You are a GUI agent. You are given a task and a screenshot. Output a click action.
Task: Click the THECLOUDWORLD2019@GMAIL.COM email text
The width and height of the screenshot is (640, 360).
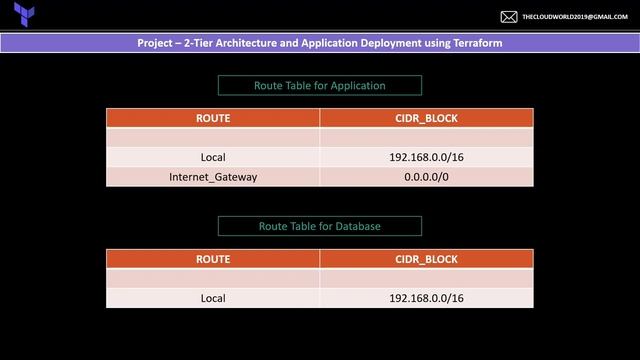(x=575, y=17)
